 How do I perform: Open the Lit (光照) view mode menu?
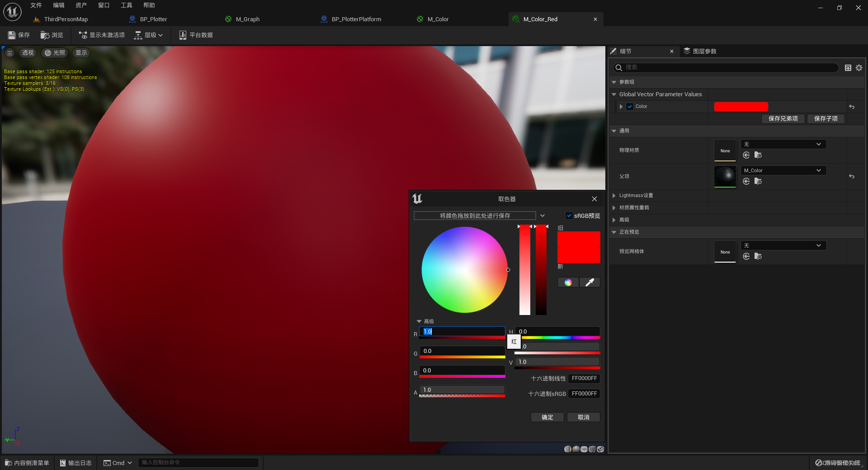[x=55, y=53]
